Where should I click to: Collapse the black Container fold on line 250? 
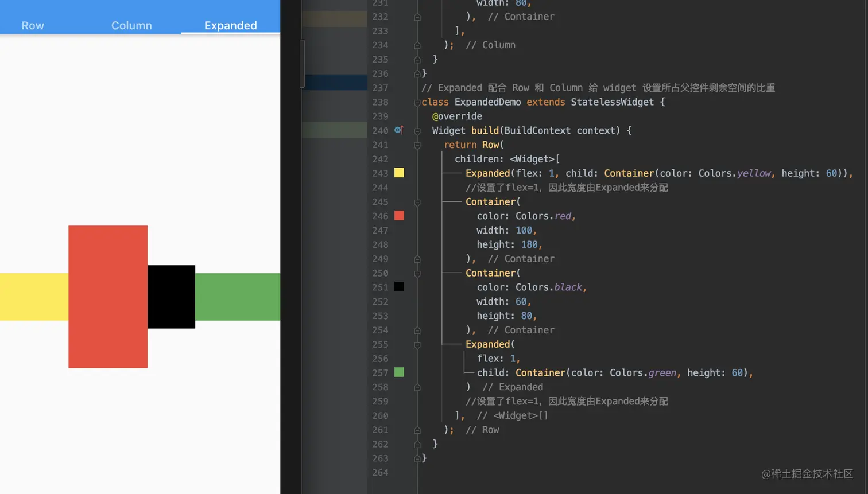417,273
